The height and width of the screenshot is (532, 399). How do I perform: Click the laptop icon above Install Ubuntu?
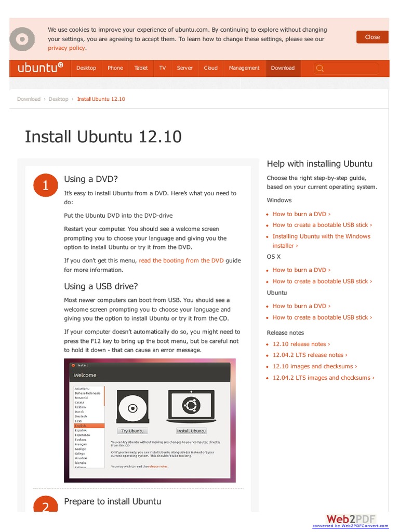(x=191, y=406)
